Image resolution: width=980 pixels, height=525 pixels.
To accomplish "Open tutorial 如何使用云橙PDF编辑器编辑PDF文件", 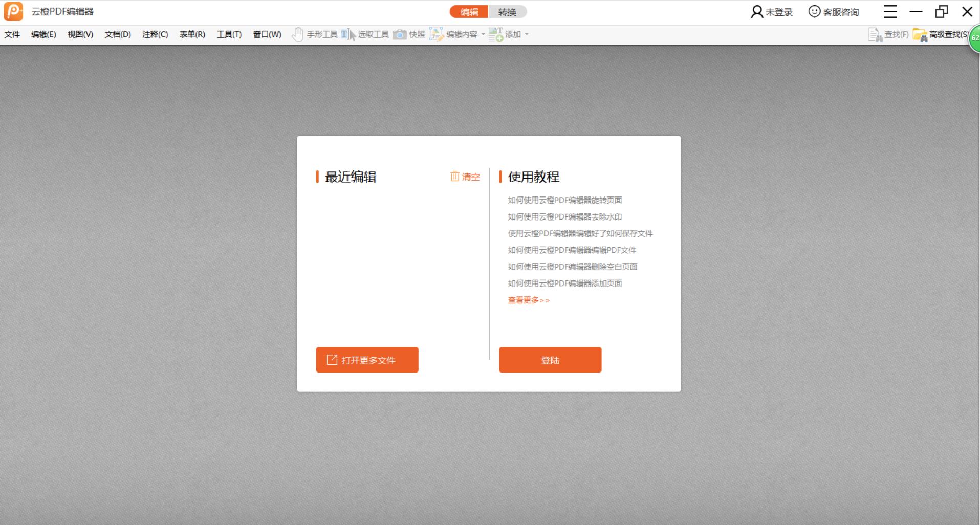I will click(572, 250).
